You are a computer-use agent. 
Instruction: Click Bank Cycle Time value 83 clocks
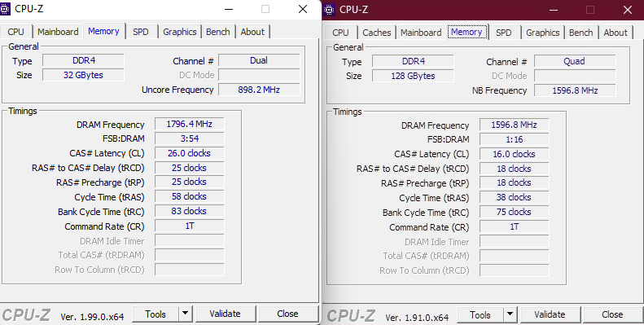[x=190, y=211]
